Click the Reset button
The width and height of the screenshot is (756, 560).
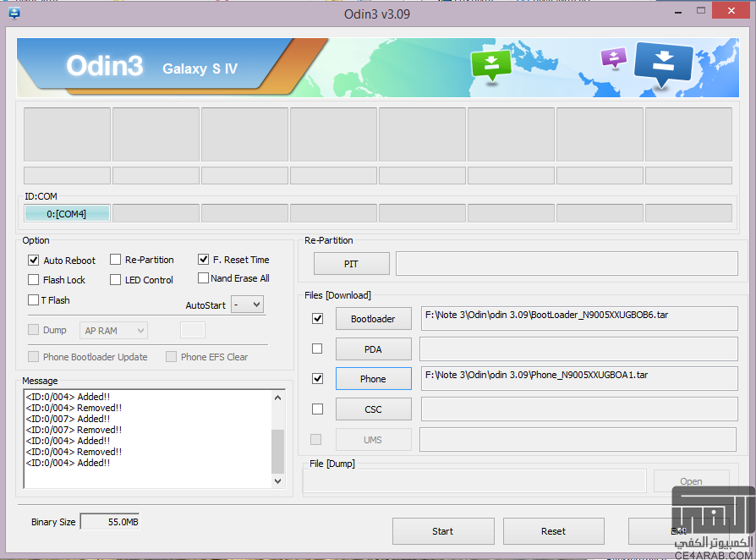(554, 531)
